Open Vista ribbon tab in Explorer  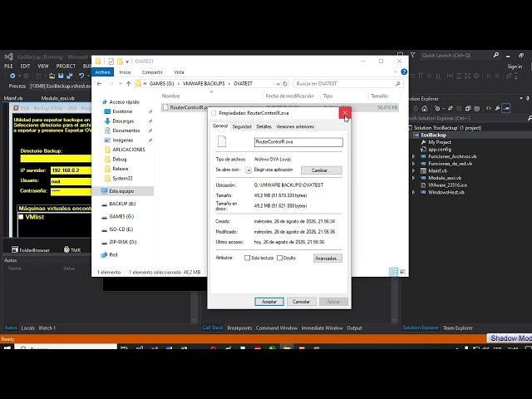[x=179, y=72]
